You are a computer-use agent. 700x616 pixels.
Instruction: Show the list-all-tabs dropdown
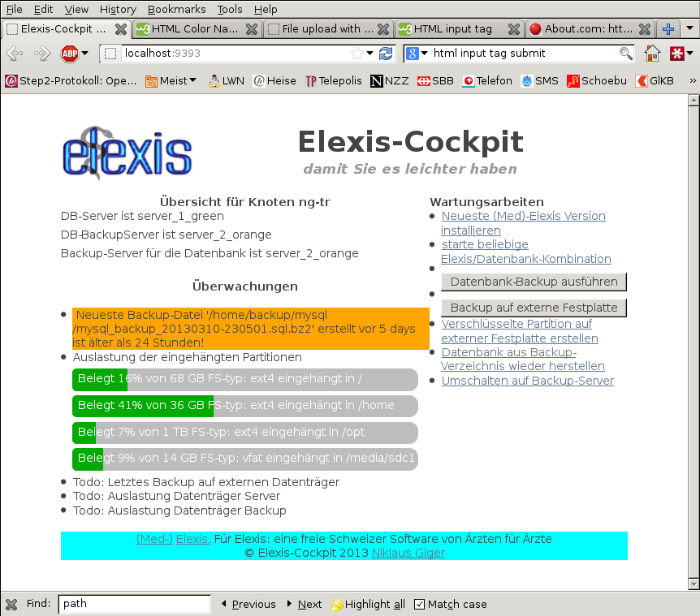(689, 28)
